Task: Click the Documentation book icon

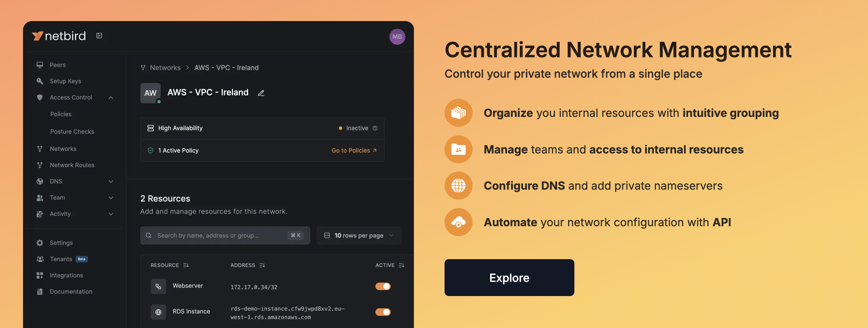Action: [40, 292]
